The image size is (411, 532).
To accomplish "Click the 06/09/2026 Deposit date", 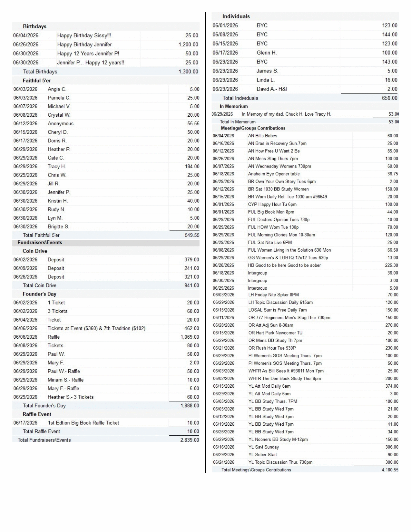I will pyautogui.click(x=25, y=268).
